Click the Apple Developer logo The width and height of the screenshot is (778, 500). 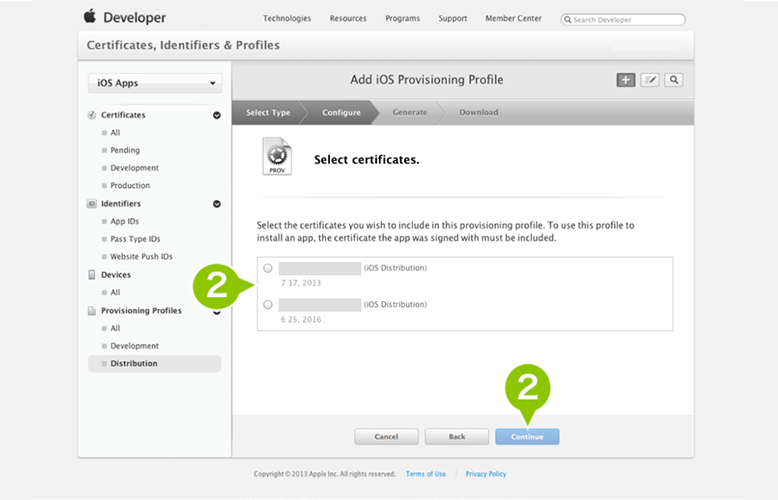pyautogui.click(x=90, y=16)
